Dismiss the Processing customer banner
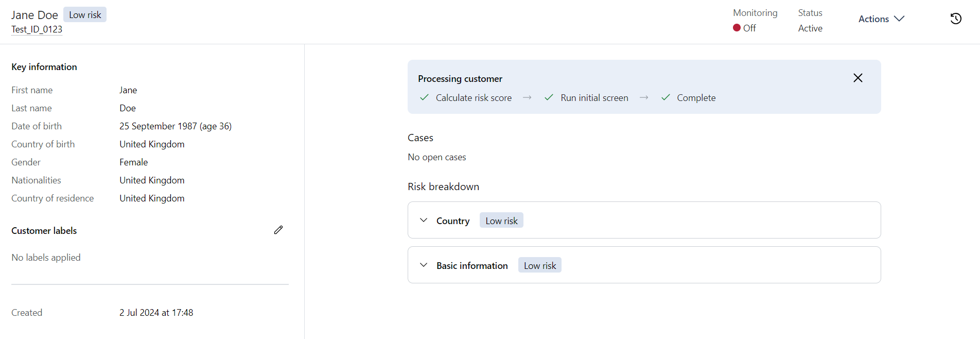The height and width of the screenshot is (339, 980). coord(857,78)
